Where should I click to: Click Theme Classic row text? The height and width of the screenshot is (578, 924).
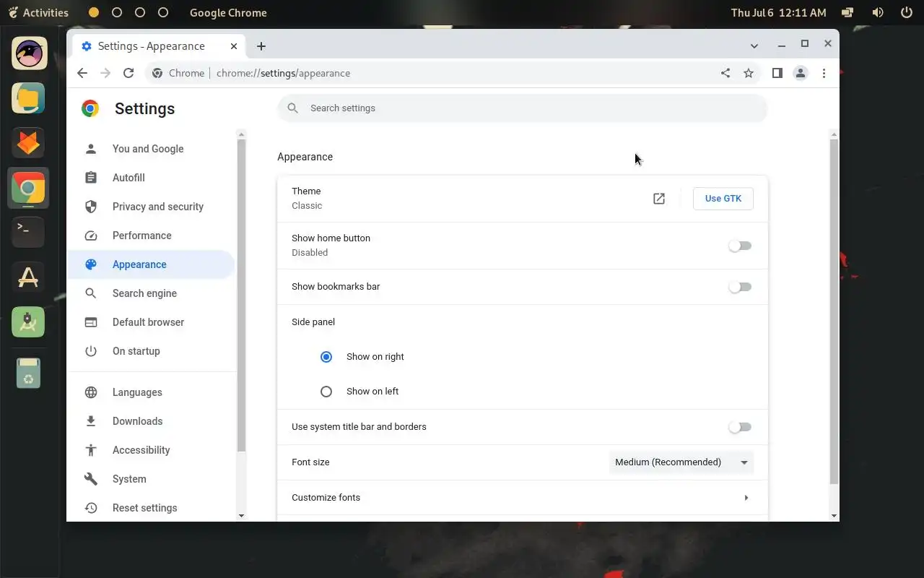click(307, 199)
